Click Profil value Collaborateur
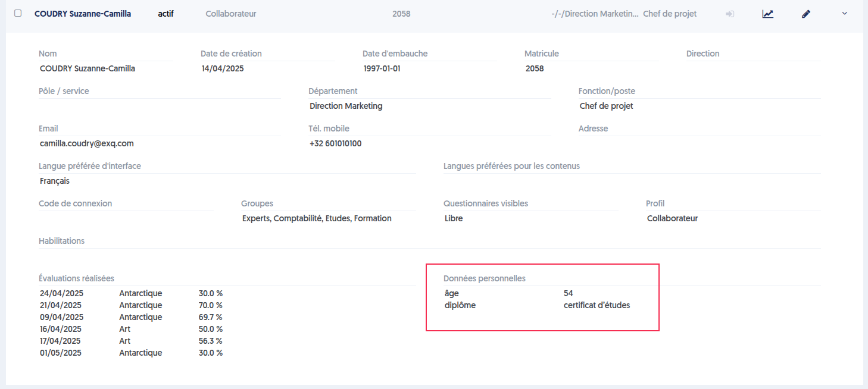The image size is (868, 389). coord(672,218)
